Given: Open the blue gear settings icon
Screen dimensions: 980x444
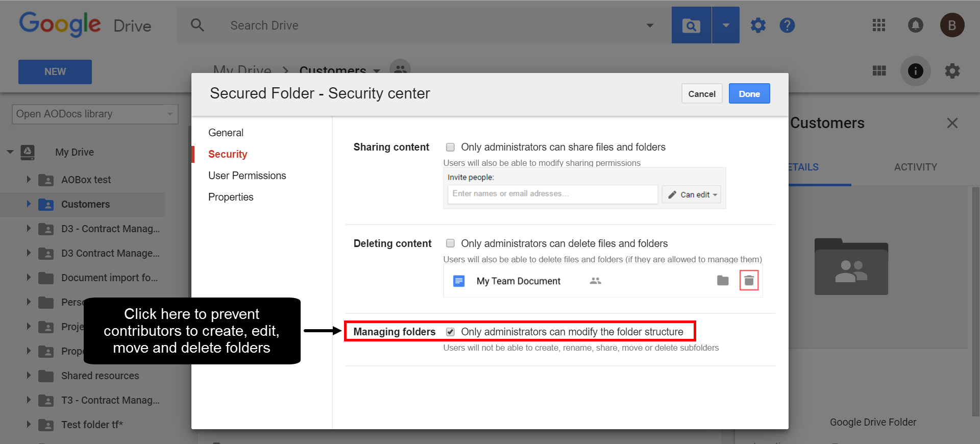Looking at the screenshot, I should point(758,25).
